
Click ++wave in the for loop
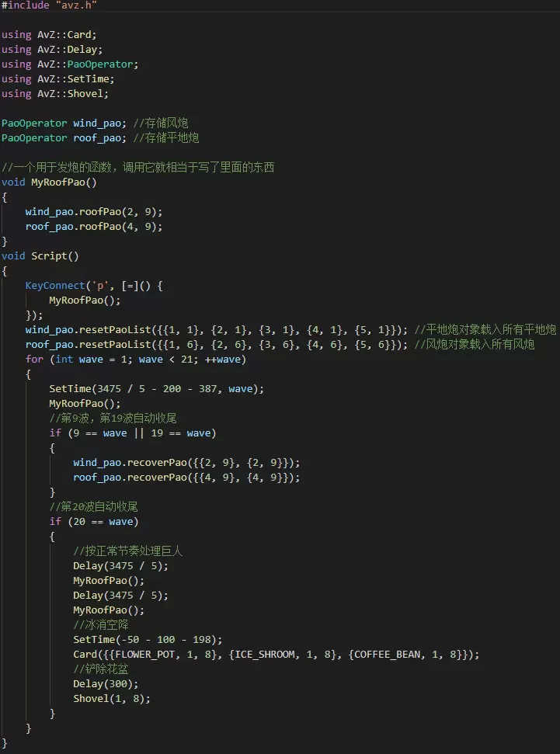[x=222, y=360]
